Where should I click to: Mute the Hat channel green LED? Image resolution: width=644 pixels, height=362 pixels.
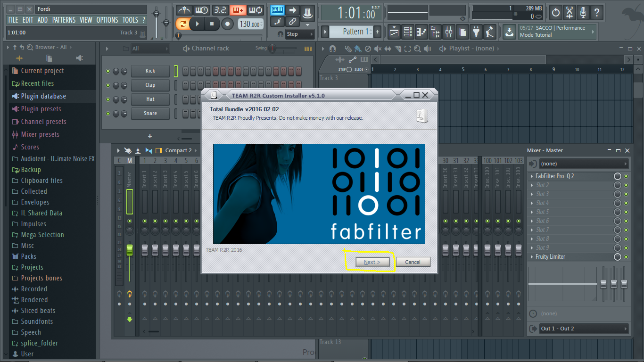108,99
